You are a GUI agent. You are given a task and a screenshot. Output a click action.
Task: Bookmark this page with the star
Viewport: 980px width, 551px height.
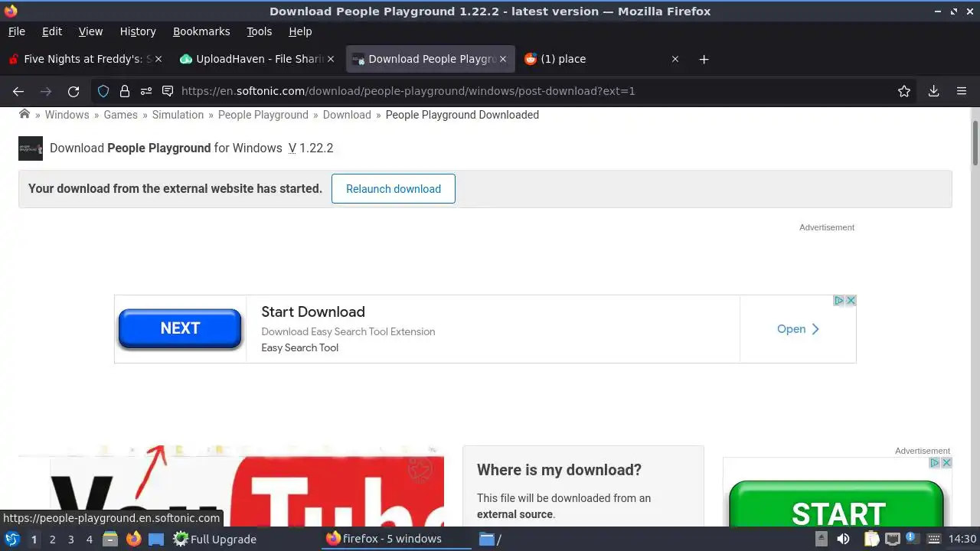tap(904, 91)
